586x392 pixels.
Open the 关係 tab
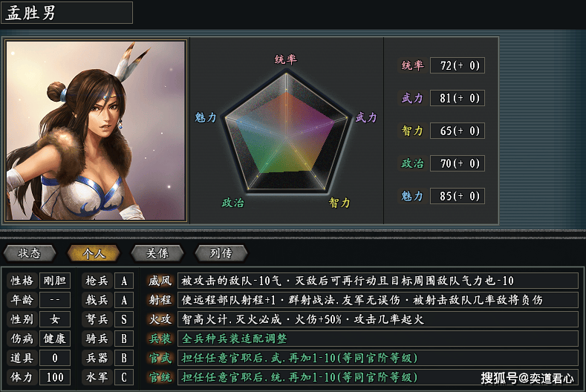[x=157, y=253]
